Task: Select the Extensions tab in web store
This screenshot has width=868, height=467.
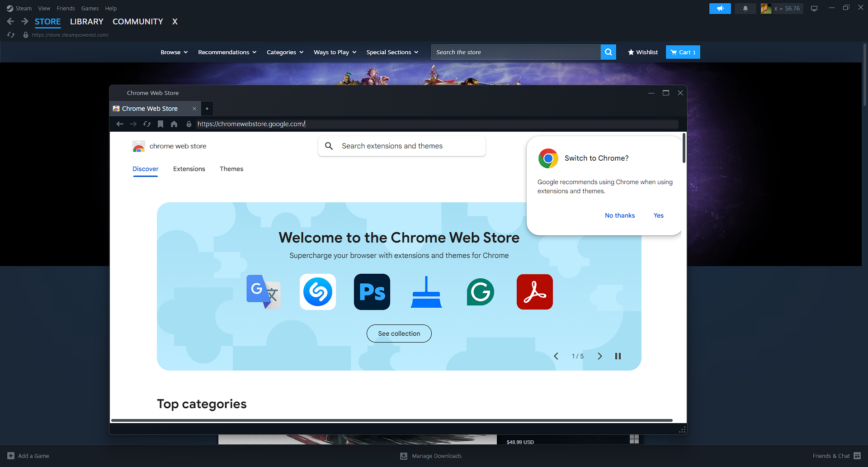Action: click(189, 169)
